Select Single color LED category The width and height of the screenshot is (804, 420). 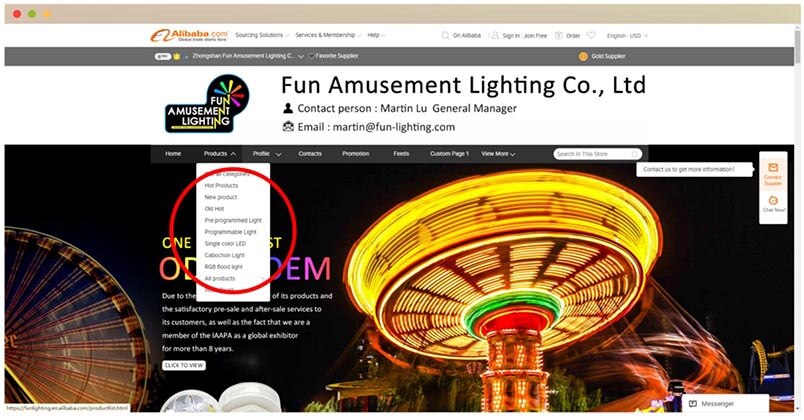click(225, 244)
